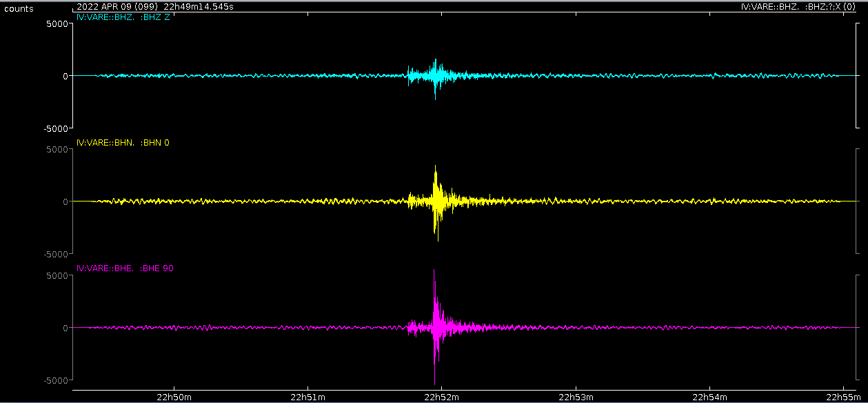Click the 22h54m time axis tick
Screen dimensions: 868x403
click(x=711, y=397)
